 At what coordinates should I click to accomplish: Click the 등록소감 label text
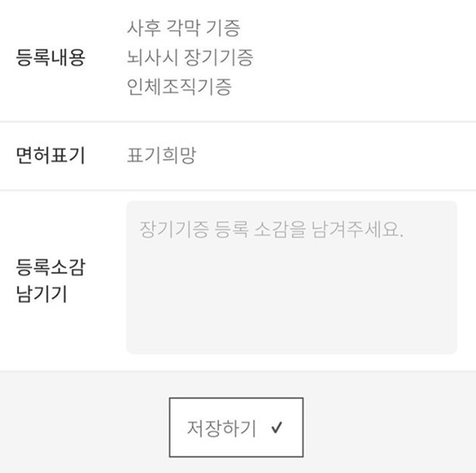[x=51, y=267]
